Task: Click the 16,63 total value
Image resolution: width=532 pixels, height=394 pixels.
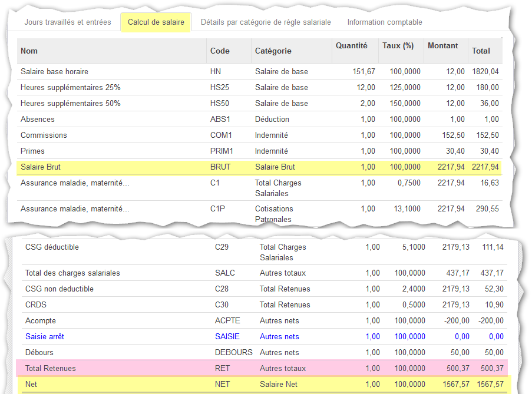Action: click(489, 183)
